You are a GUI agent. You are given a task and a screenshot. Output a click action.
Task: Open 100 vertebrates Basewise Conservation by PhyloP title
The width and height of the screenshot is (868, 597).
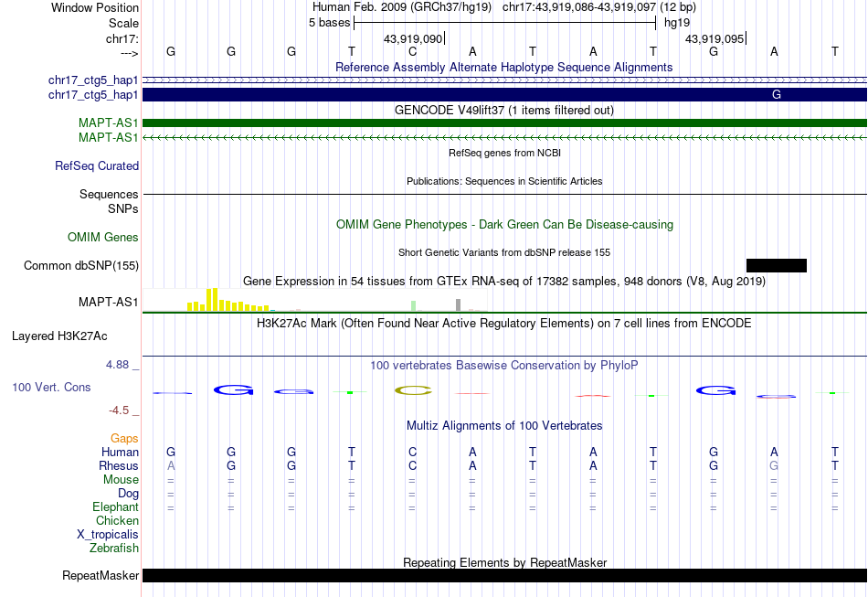click(503, 366)
